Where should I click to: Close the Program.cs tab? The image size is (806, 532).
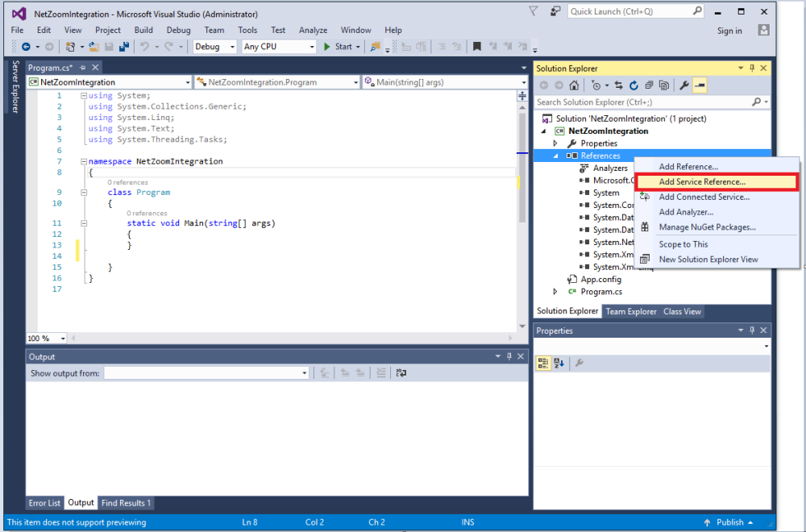click(x=95, y=68)
